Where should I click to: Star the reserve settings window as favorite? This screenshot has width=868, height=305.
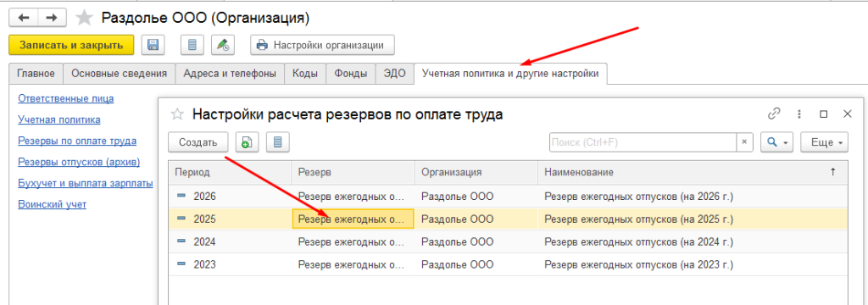177,114
